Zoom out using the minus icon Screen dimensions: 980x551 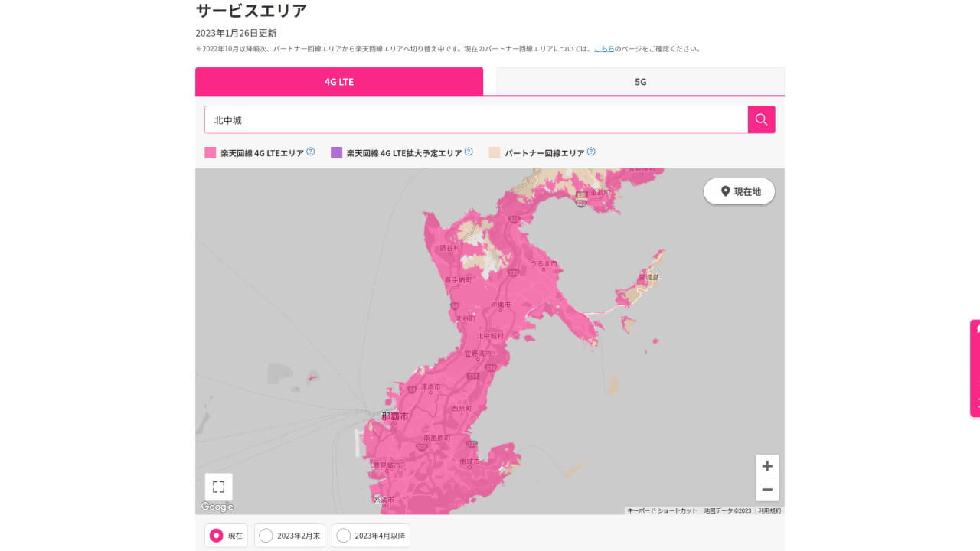767,489
